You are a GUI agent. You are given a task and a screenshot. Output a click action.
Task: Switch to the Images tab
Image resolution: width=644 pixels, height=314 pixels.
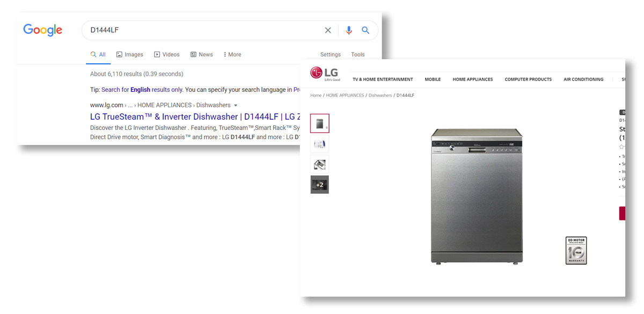[130, 55]
